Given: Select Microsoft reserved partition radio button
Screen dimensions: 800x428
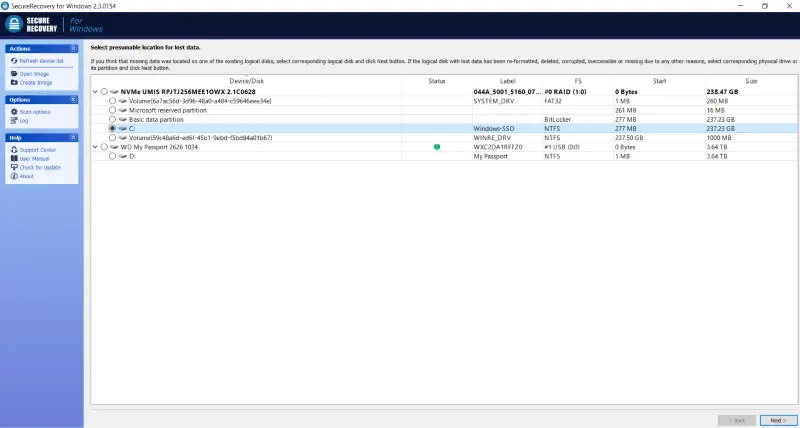Looking at the screenshot, I should tap(112, 110).
